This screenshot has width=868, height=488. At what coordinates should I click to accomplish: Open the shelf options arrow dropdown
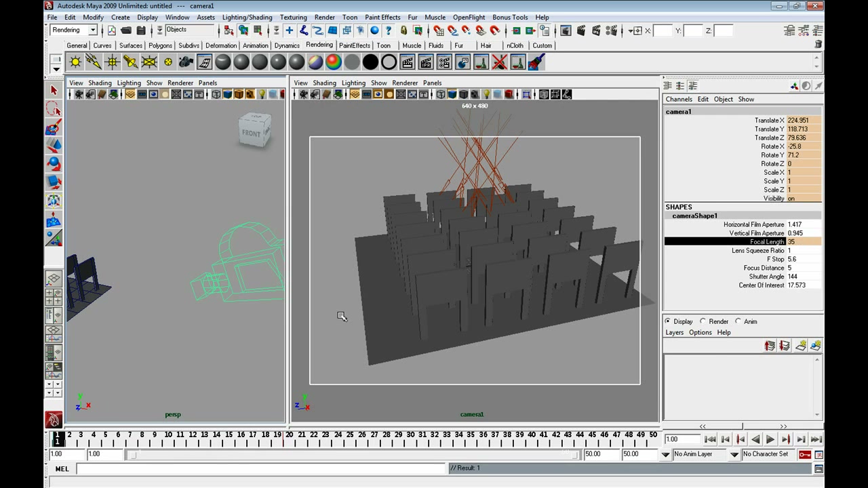(56, 69)
